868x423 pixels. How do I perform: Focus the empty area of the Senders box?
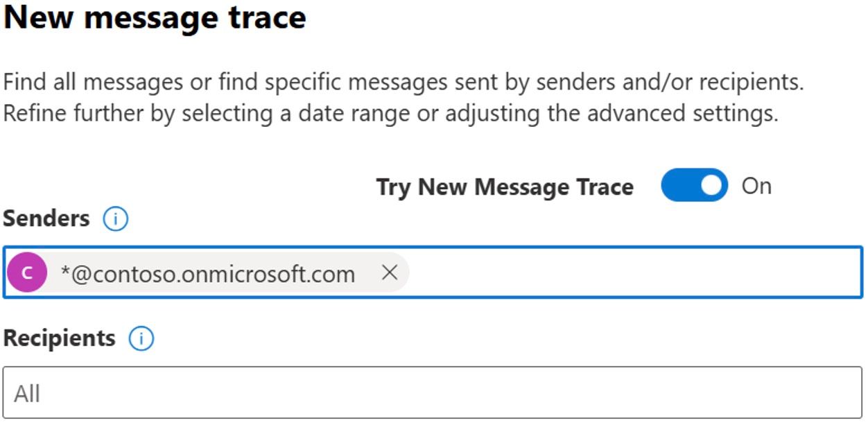tap(634, 273)
